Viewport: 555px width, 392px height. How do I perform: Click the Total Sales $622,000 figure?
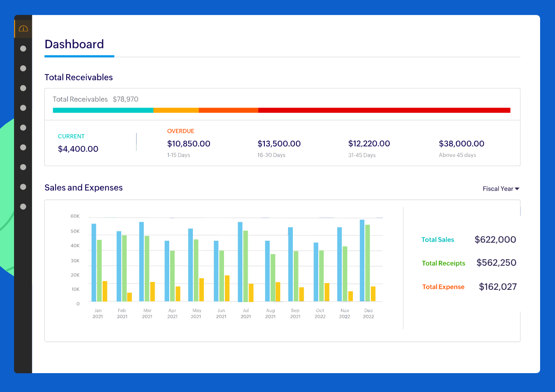click(495, 240)
